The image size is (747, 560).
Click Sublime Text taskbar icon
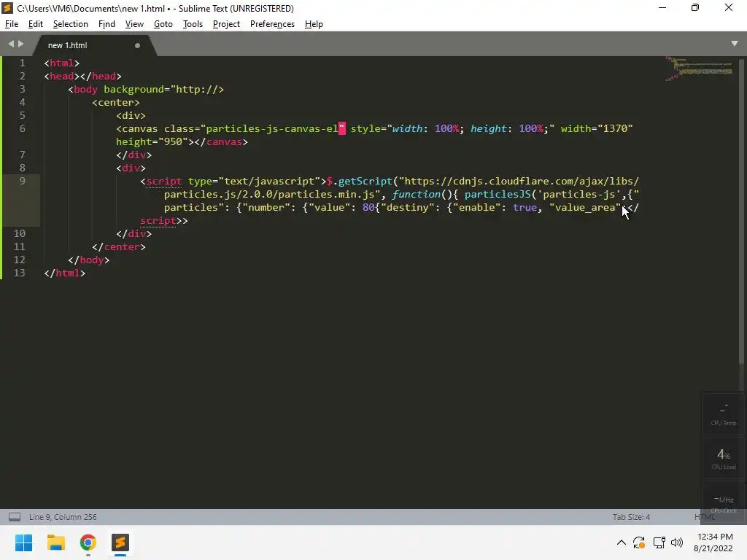(x=120, y=542)
